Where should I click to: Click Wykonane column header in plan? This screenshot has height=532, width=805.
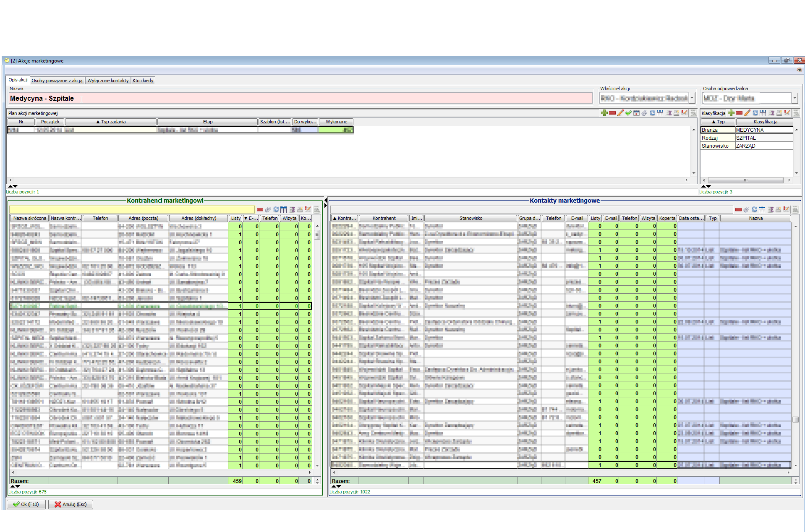tap(336, 122)
